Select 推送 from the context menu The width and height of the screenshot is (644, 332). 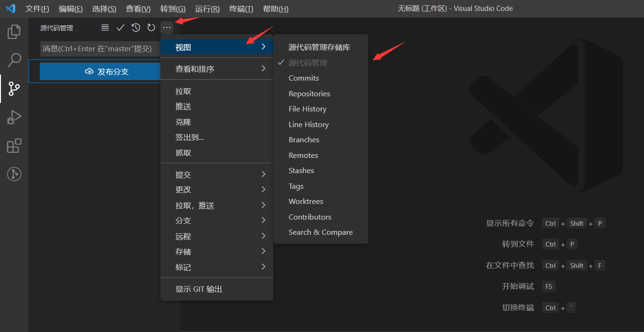tap(217, 106)
